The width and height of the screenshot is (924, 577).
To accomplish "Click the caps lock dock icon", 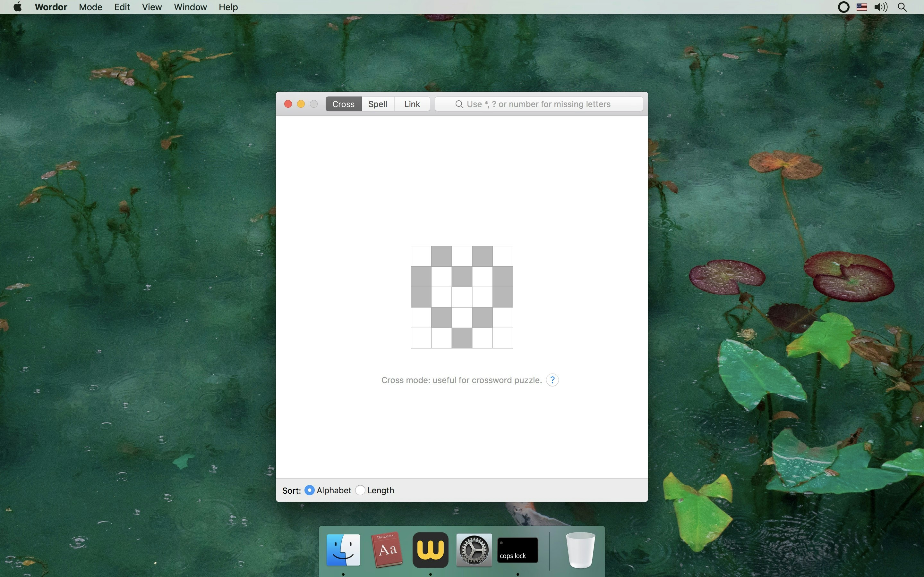I will point(518,550).
